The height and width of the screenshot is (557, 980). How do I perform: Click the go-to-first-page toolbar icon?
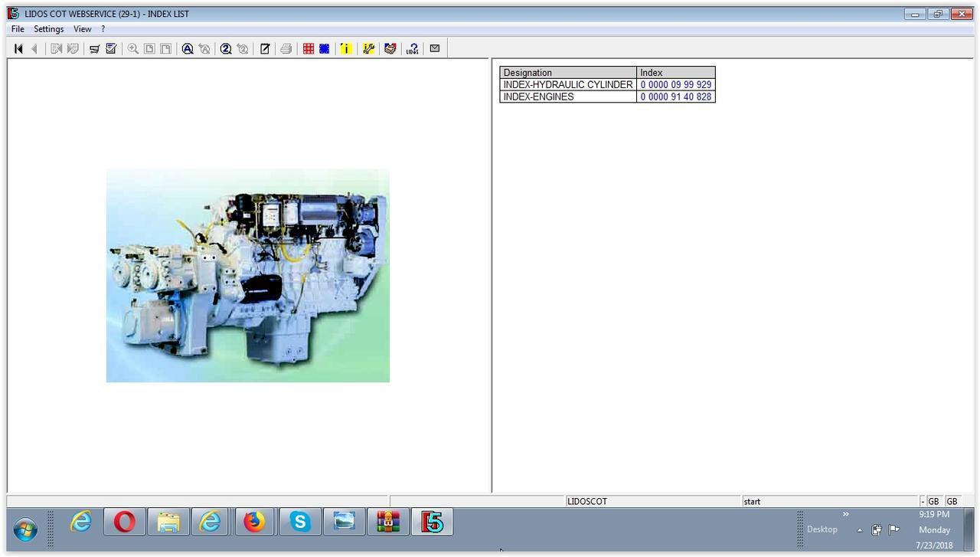(x=18, y=48)
